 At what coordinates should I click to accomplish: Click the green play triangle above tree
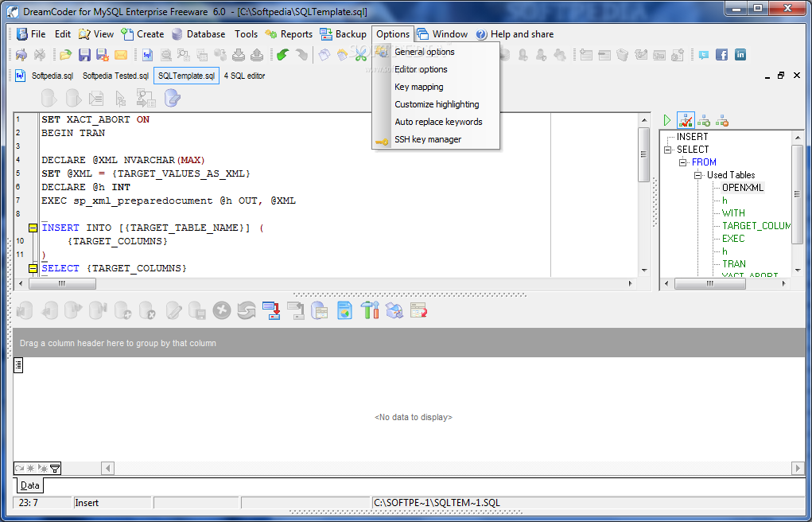tap(667, 121)
